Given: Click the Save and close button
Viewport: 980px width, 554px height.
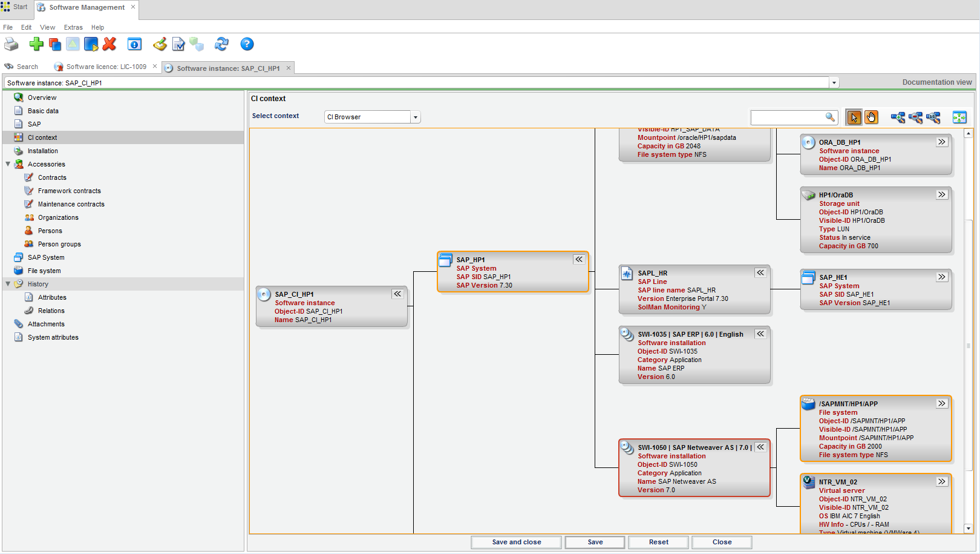Looking at the screenshot, I should point(516,542).
